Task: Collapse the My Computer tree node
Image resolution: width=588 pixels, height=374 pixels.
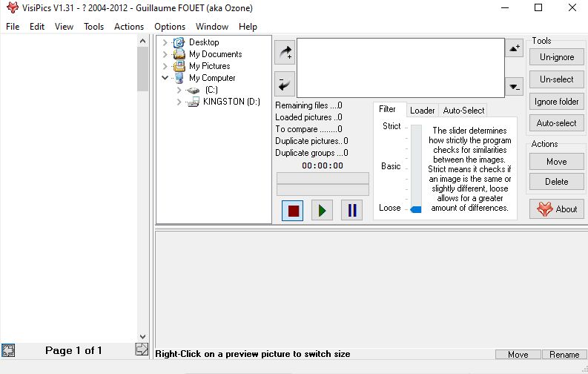Action: [165, 78]
